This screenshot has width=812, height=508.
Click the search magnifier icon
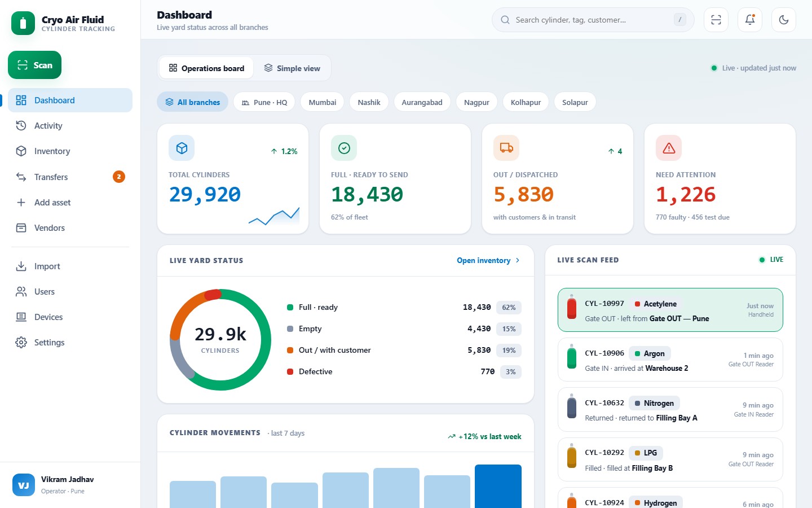click(x=505, y=20)
